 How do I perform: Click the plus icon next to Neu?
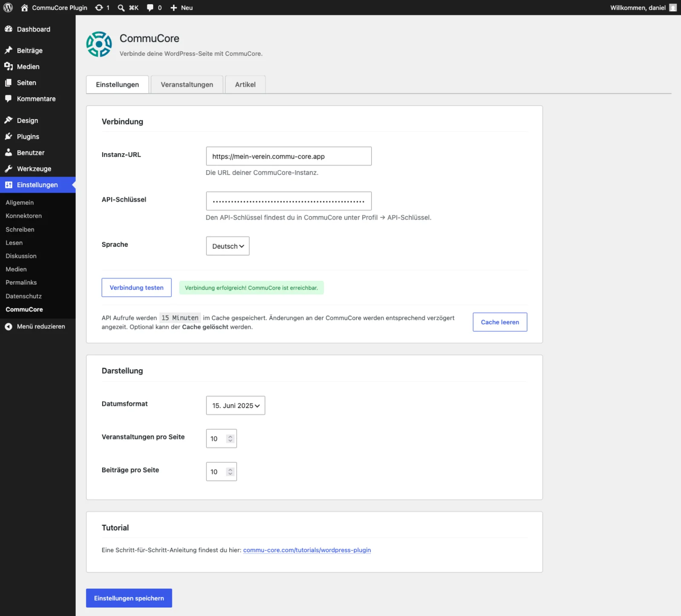(174, 8)
